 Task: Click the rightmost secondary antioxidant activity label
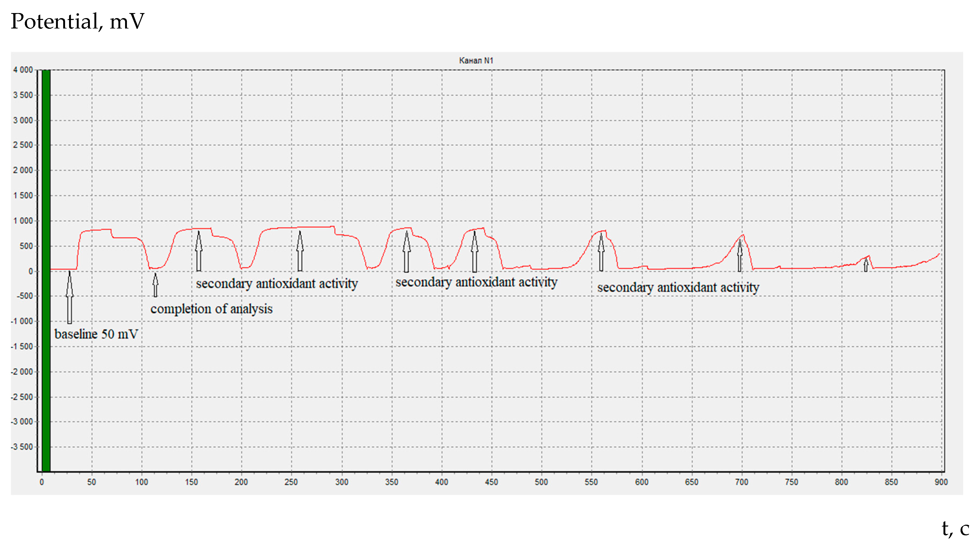click(678, 287)
